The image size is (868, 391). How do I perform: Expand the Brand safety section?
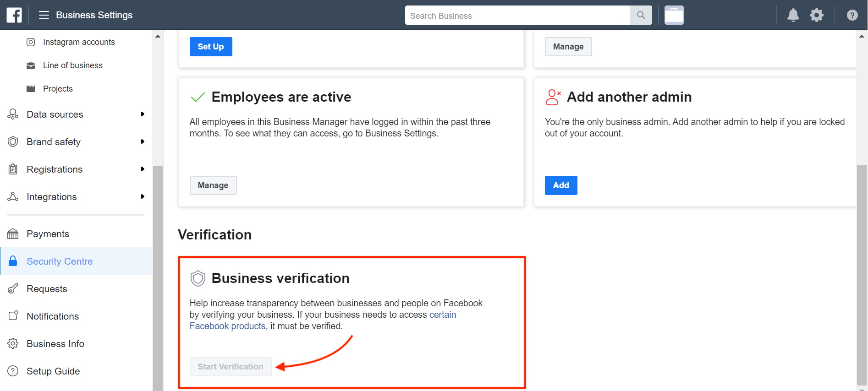(76, 142)
